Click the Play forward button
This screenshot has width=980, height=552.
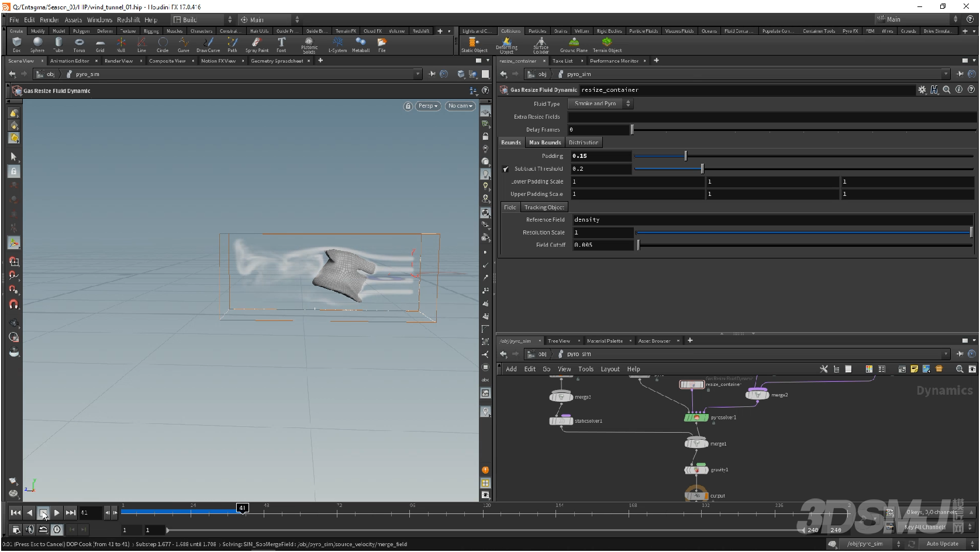pyautogui.click(x=57, y=513)
